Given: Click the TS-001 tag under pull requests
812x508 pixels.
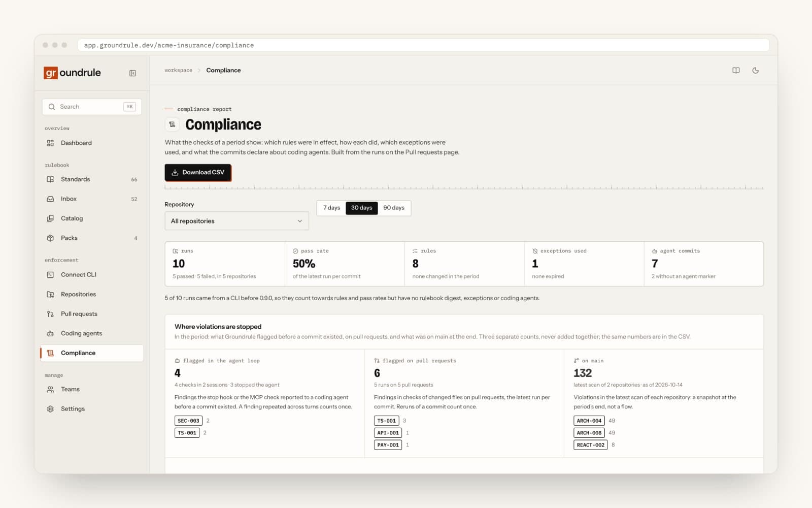Looking at the screenshot, I should [x=387, y=421].
